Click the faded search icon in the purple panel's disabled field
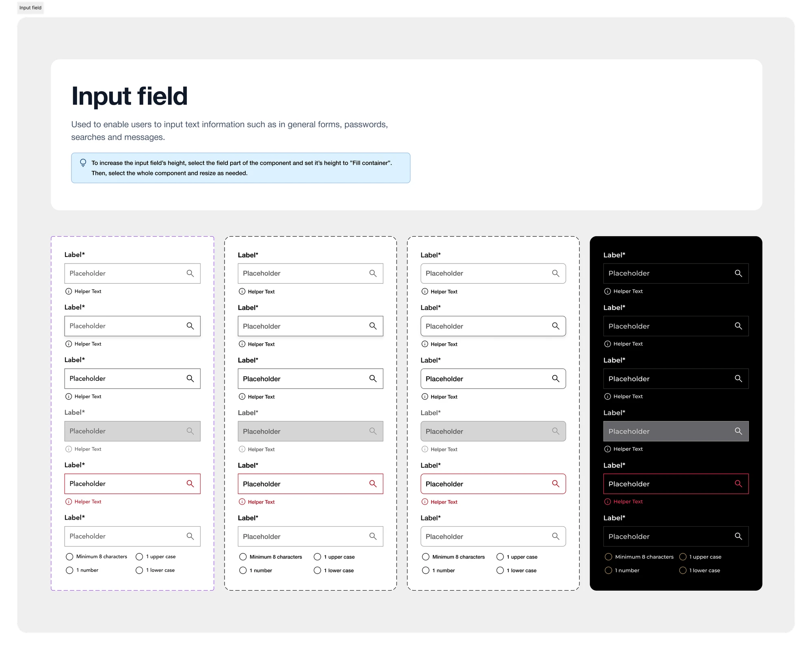The image size is (812, 650). 190,431
